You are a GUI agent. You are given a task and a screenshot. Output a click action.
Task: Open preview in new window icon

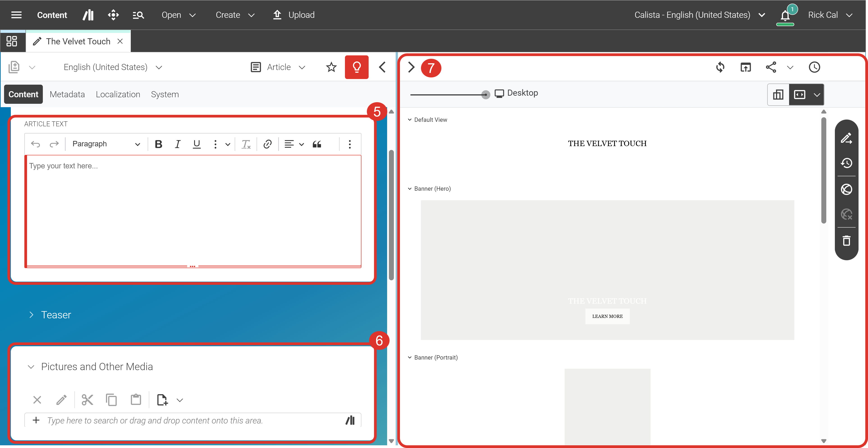click(745, 67)
